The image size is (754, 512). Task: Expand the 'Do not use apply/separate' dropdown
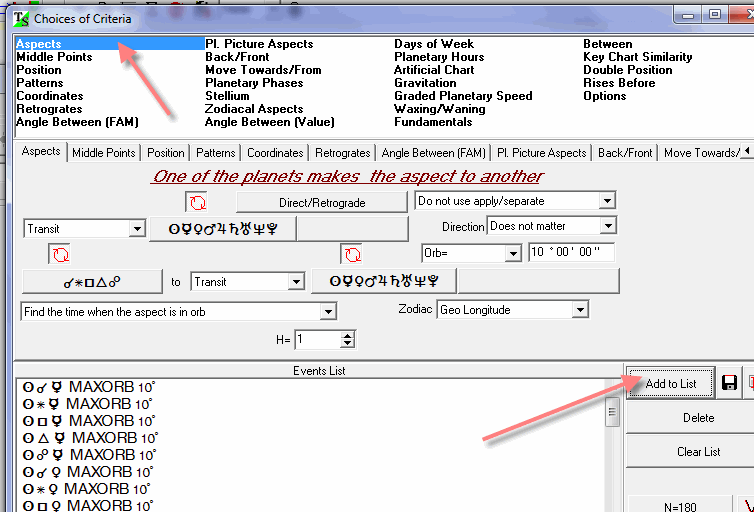pos(607,201)
